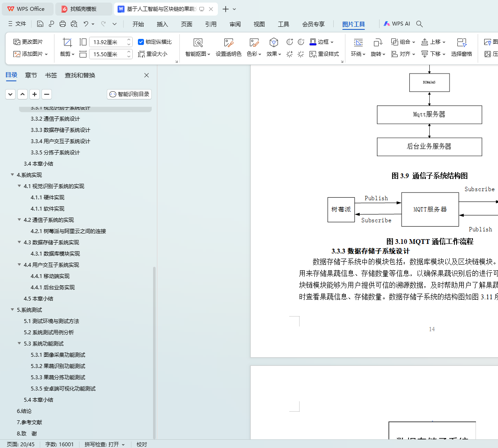Image resolution: width=498 pixels, height=448 pixels.
Task: Click Set Transparent Color (设置透明色)
Action: tap(228, 48)
